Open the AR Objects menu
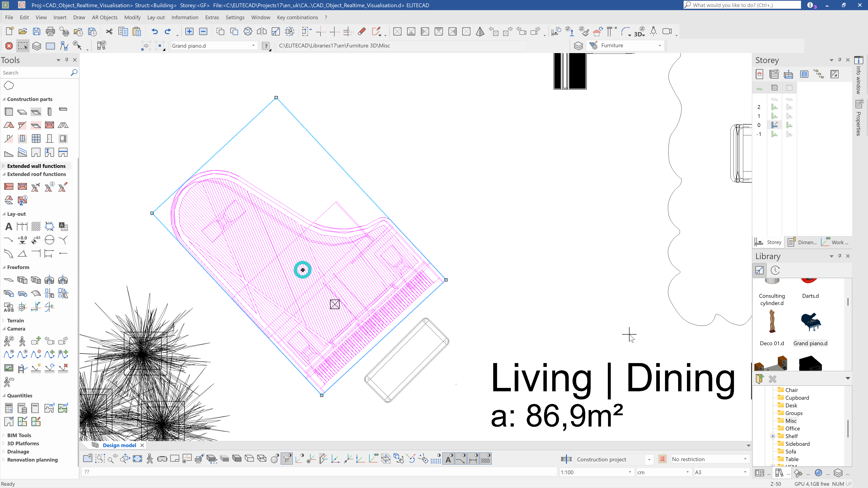 coord(104,17)
